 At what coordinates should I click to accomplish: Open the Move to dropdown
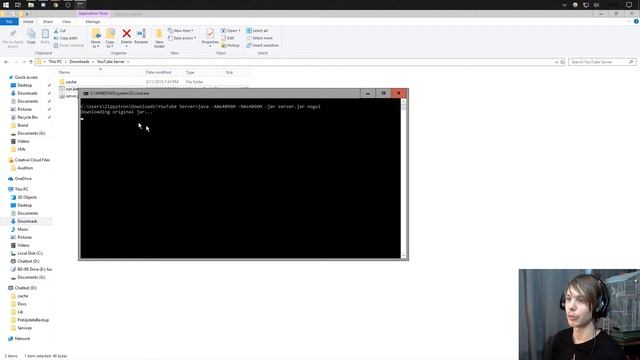(x=96, y=44)
